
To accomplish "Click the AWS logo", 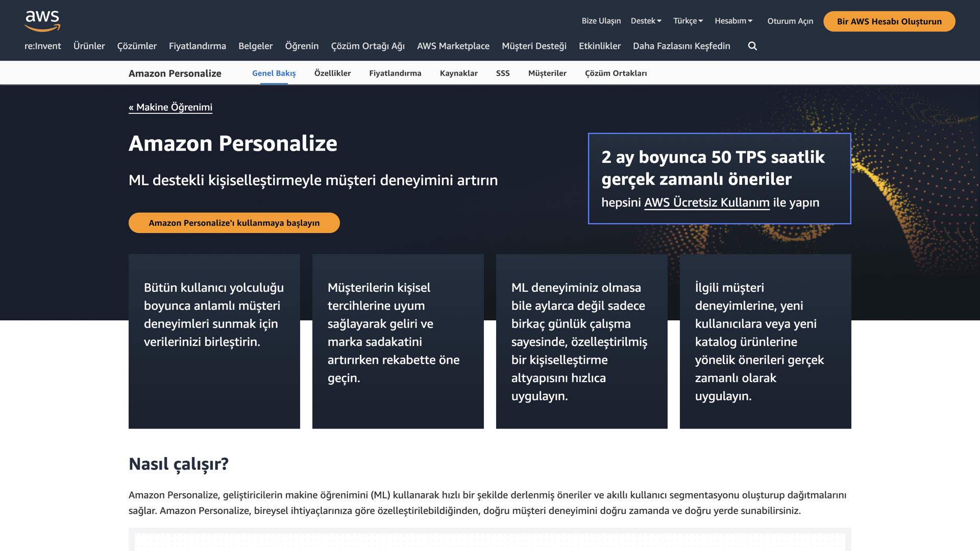I will tap(42, 19).
